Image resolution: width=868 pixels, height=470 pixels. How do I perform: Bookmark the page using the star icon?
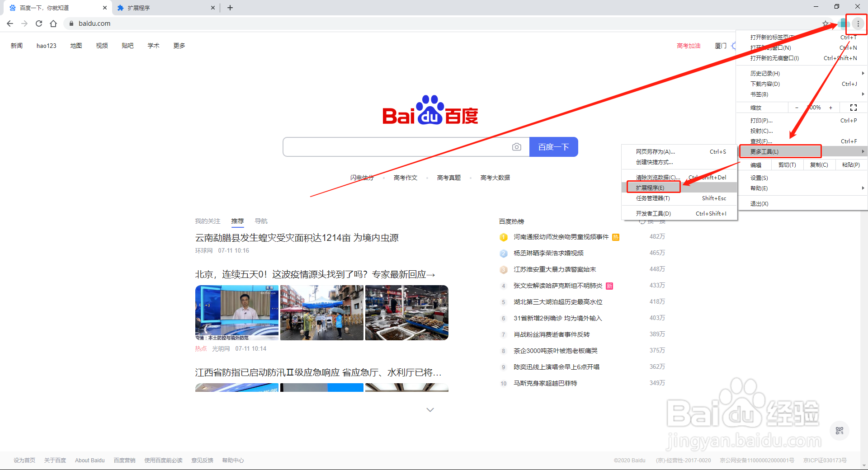(x=826, y=23)
